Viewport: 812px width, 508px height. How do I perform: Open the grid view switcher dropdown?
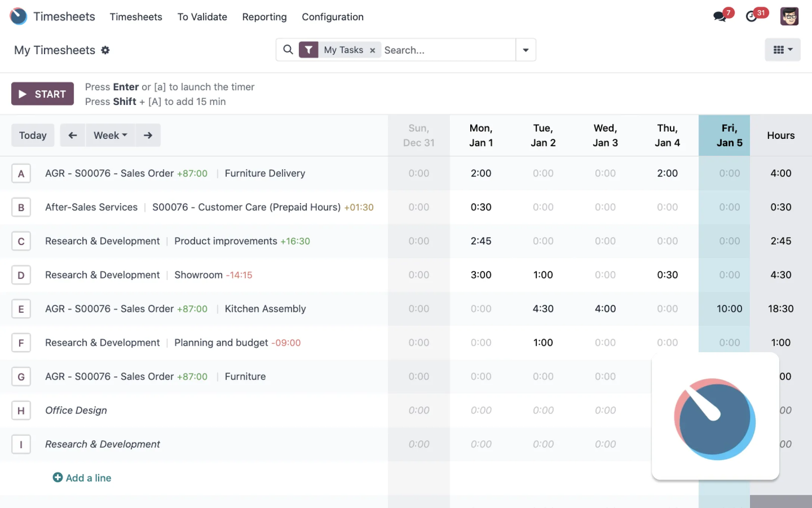[782, 50]
